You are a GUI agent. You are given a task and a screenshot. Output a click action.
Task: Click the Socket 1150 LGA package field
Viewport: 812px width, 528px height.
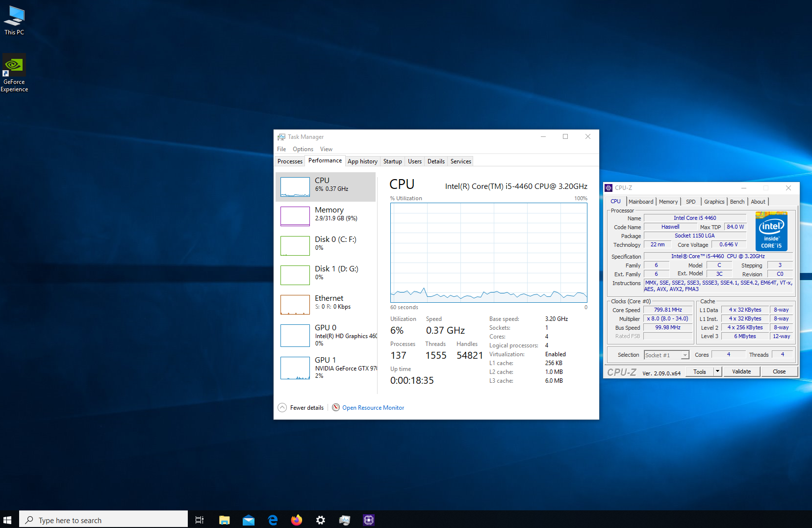(x=695, y=236)
